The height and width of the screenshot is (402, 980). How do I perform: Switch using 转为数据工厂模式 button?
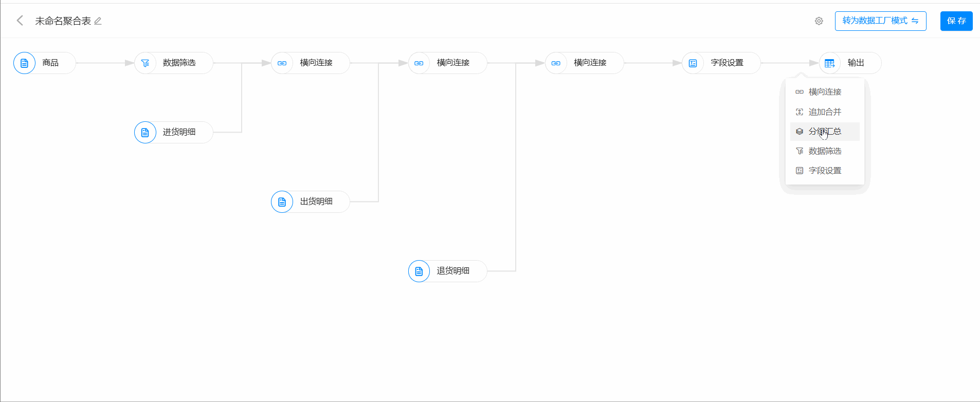point(880,21)
